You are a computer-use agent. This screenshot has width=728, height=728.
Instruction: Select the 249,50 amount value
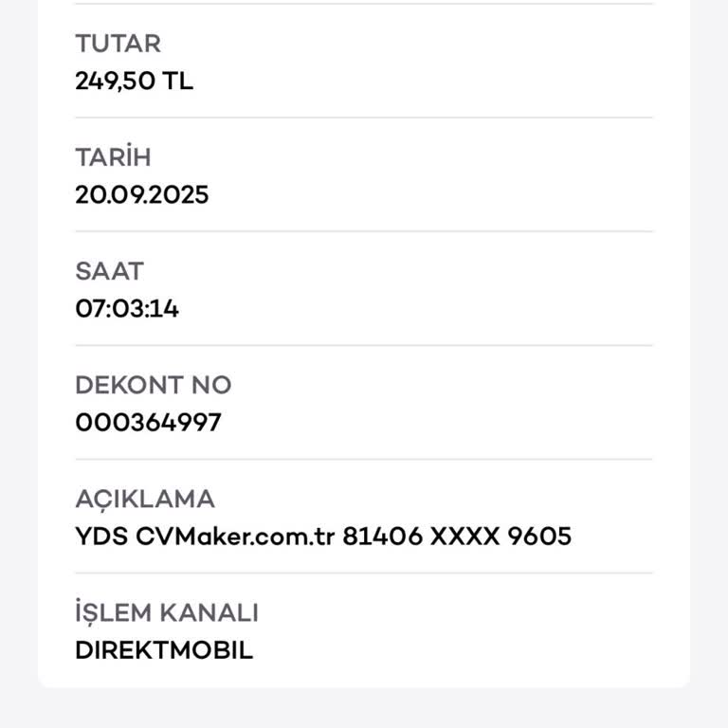pos(115,82)
